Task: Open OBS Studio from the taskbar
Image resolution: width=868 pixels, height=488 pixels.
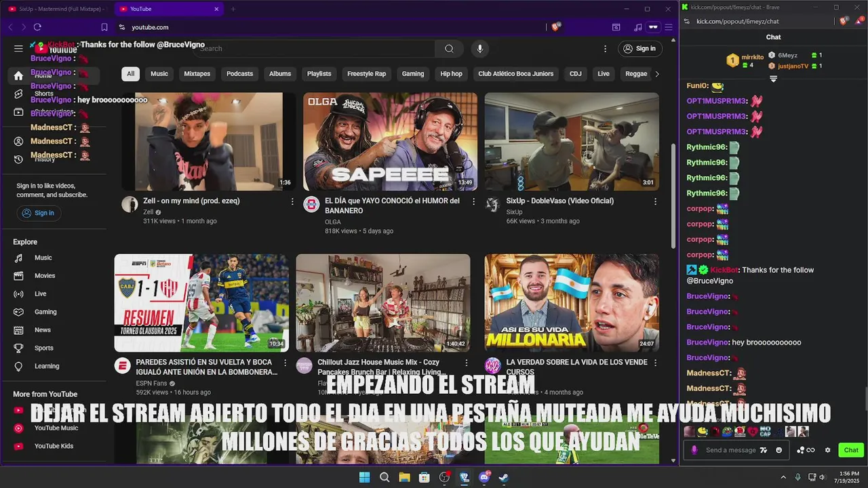Action: (444, 477)
